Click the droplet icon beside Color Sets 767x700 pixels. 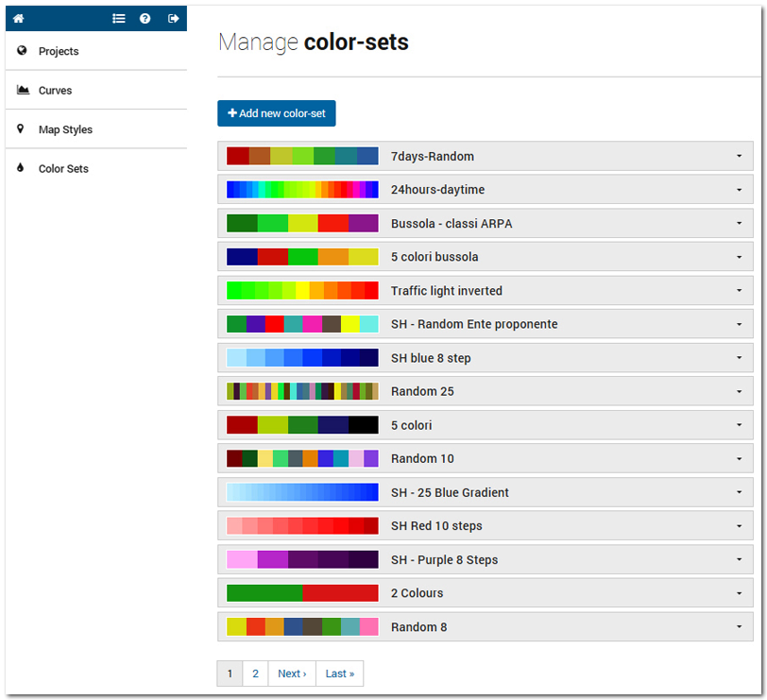click(20, 168)
